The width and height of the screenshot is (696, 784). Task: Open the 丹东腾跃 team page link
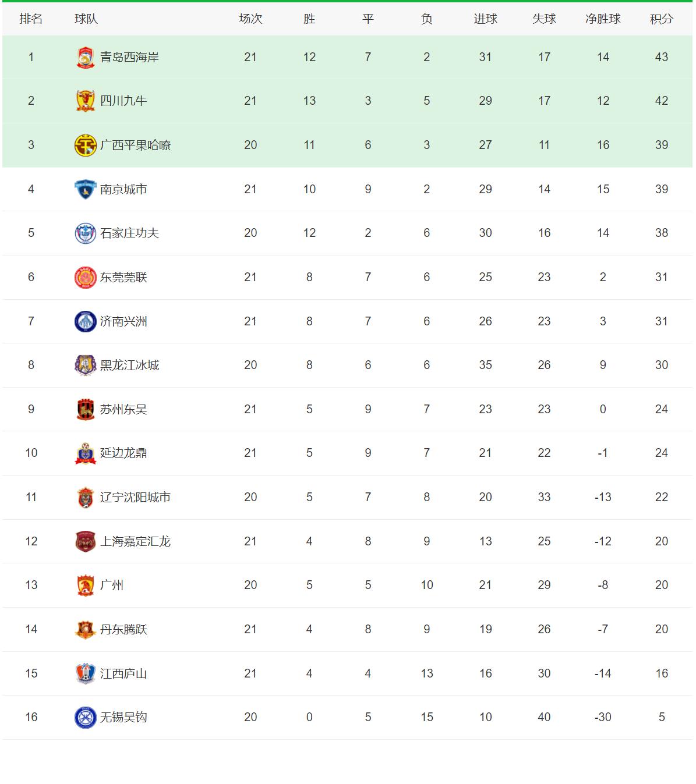tap(123, 629)
